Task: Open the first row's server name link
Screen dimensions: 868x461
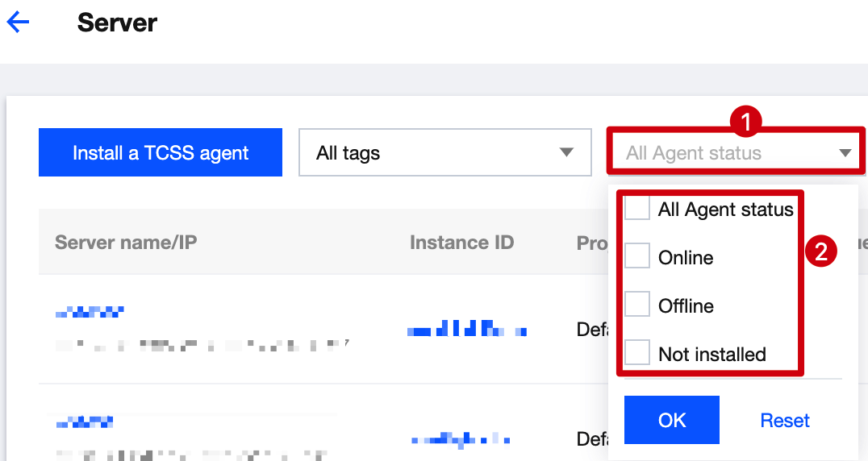Action: (x=90, y=311)
